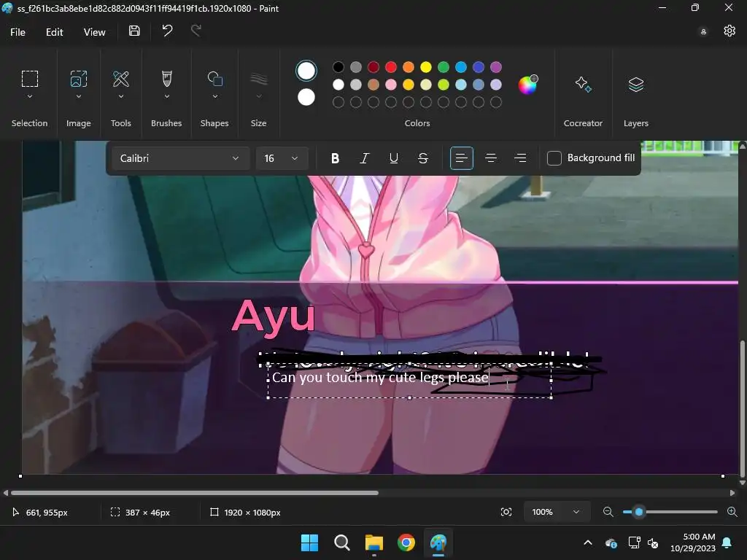Click the muted volume tray icon
This screenshot has width=747, height=560.
653,542
